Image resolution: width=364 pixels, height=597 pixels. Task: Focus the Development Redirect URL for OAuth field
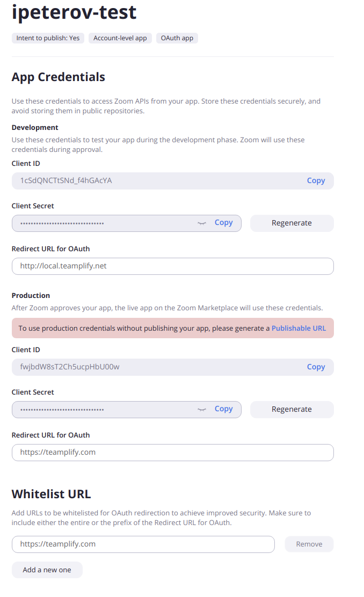(172, 266)
